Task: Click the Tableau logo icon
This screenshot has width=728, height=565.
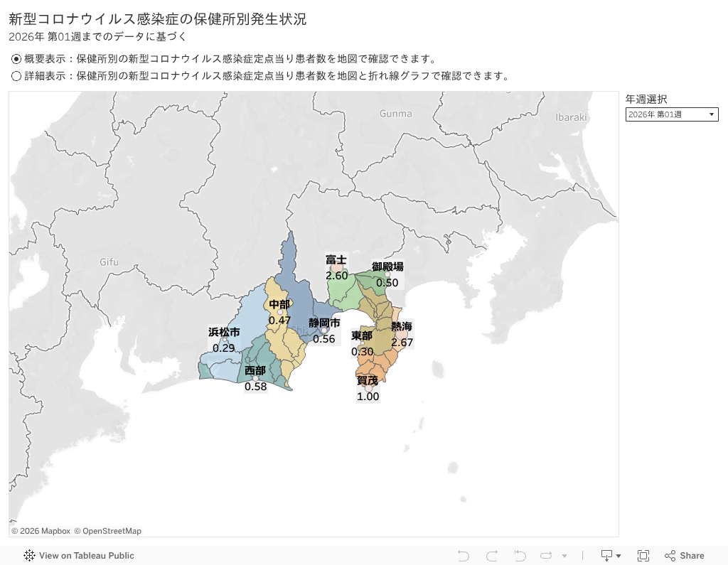Action: pyautogui.click(x=30, y=556)
